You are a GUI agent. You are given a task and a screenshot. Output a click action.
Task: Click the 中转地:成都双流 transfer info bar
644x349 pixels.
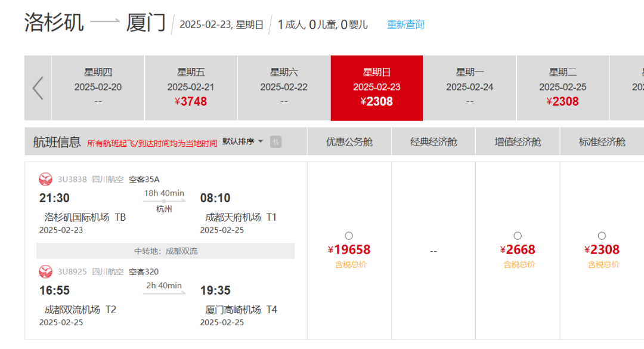pos(166,251)
